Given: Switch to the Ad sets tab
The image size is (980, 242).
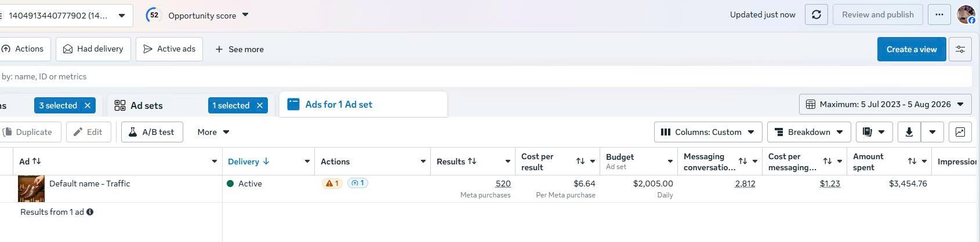Looking at the screenshot, I should pos(146,105).
